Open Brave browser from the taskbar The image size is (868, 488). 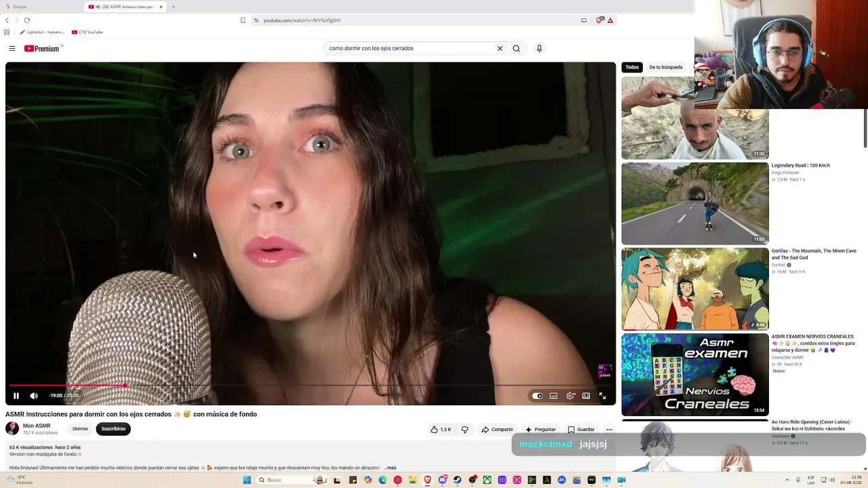point(427,480)
